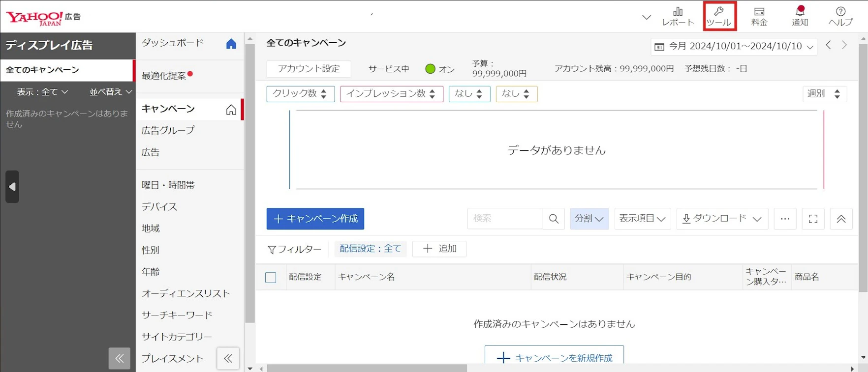Open the 週別 period dropdown
This screenshot has height=372, width=868.
pos(824,94)
